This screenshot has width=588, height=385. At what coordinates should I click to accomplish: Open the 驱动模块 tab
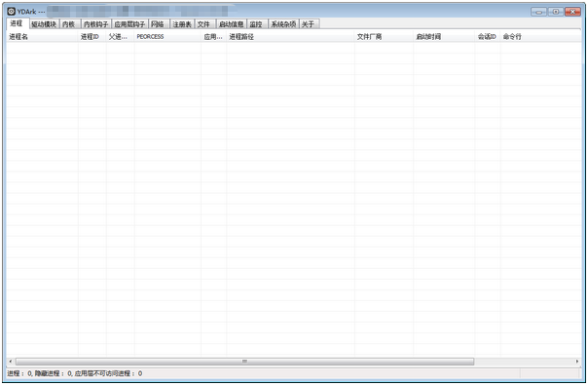pyautogui.click(x=44, y=24)
